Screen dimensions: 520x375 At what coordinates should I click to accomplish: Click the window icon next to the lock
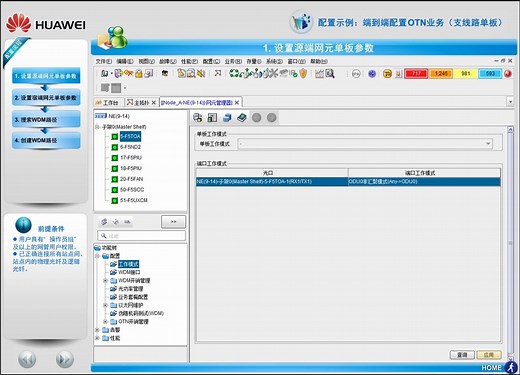click(149, 73)
